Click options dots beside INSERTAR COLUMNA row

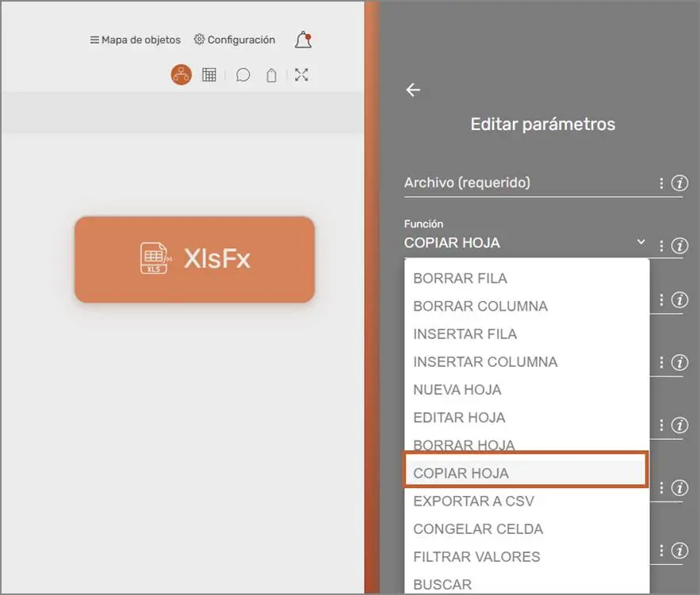point(661,362)
